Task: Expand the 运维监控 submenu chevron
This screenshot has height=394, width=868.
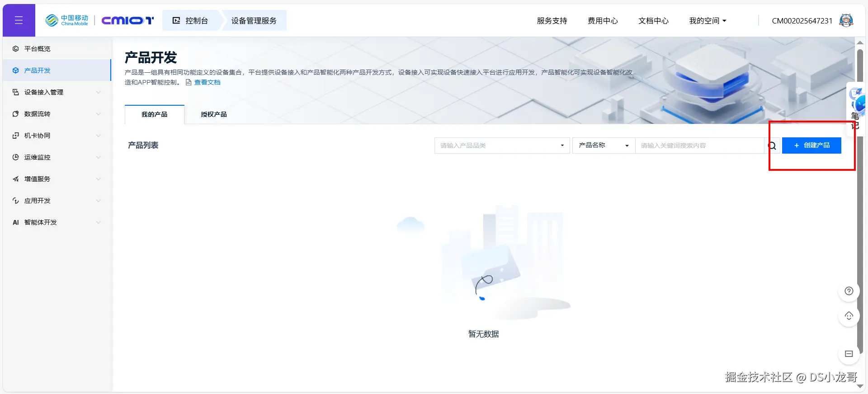Action: click(x=98, y=157)
